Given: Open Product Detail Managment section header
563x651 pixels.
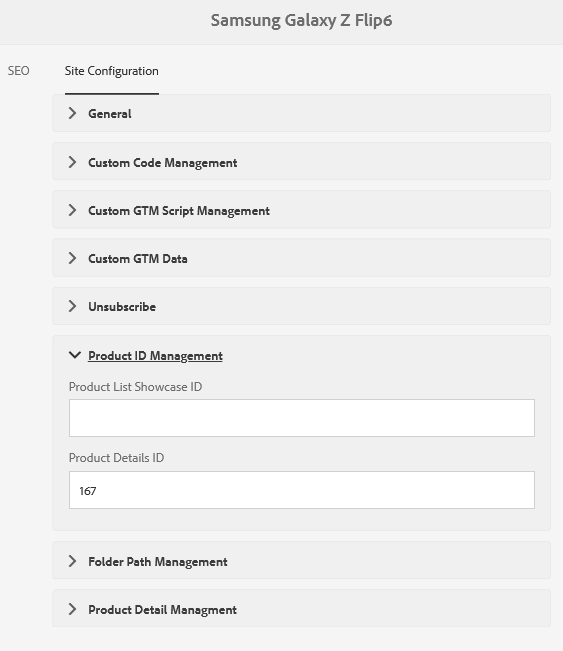Looking at the screenshot, I should [x=301, y=609].
